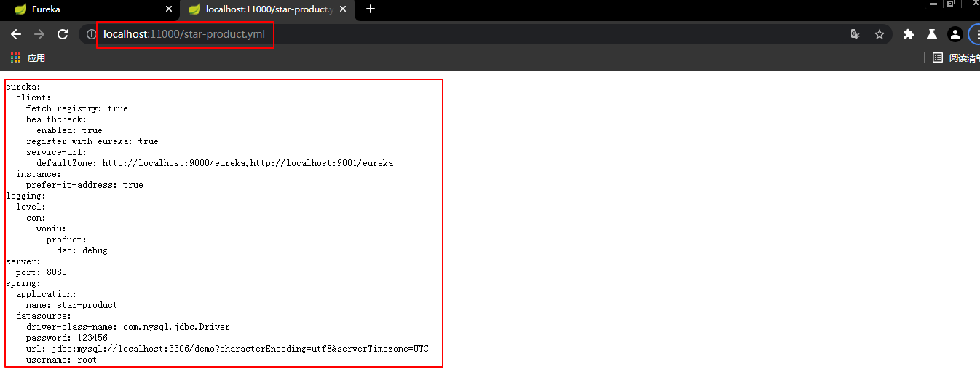This screenshot has width=980, height=372.
Task: Click the defaultZone eureka URL text
Action: tap(248, 163)
